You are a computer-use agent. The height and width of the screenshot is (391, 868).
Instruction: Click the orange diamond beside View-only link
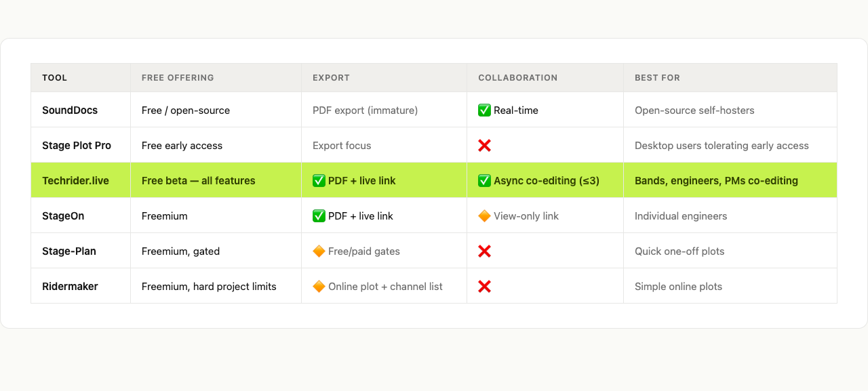coord(484,216)
